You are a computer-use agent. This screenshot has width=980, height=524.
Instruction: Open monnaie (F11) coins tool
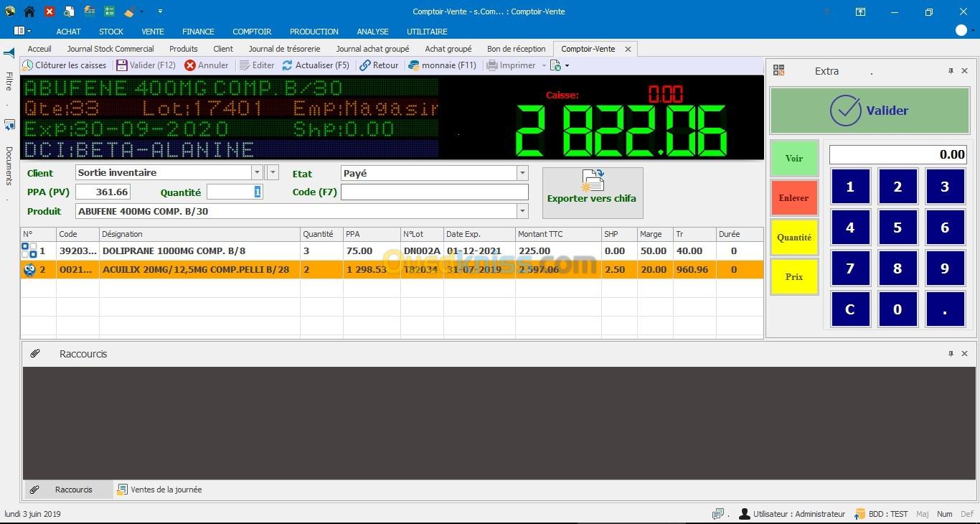point(442,65)
